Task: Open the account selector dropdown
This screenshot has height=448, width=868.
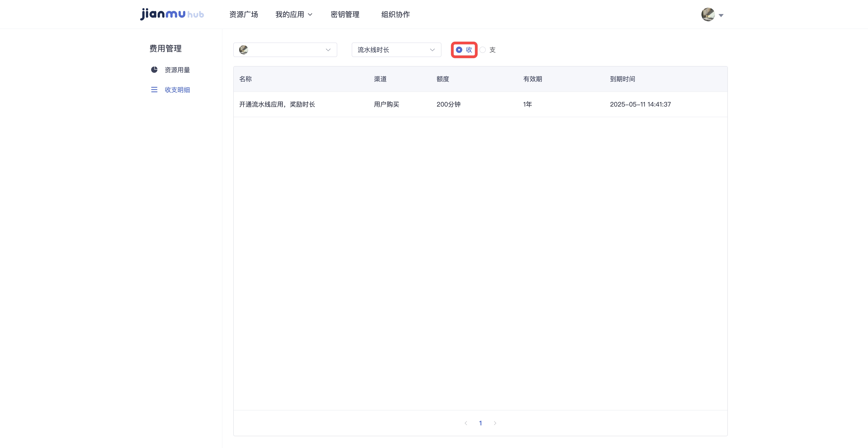Action: click(x=285, y=50)
